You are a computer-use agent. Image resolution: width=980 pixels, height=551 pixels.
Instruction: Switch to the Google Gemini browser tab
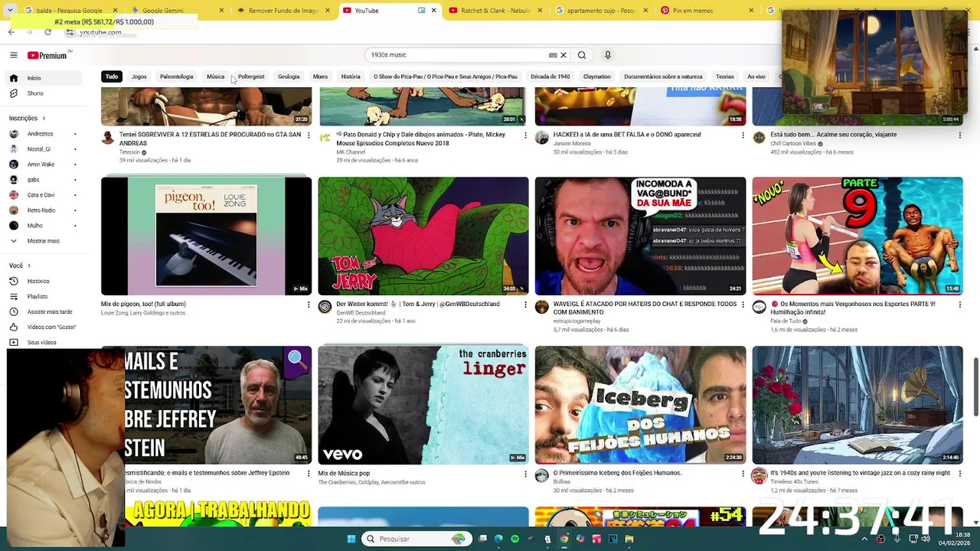(178, 11)
